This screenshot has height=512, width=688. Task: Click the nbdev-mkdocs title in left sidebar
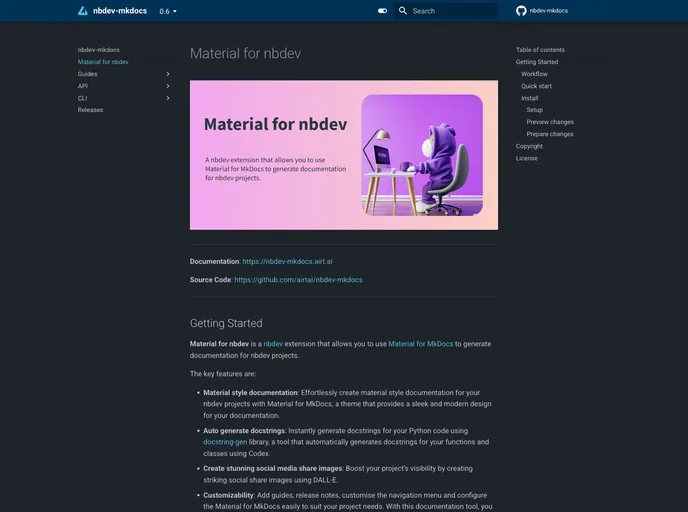99,50
